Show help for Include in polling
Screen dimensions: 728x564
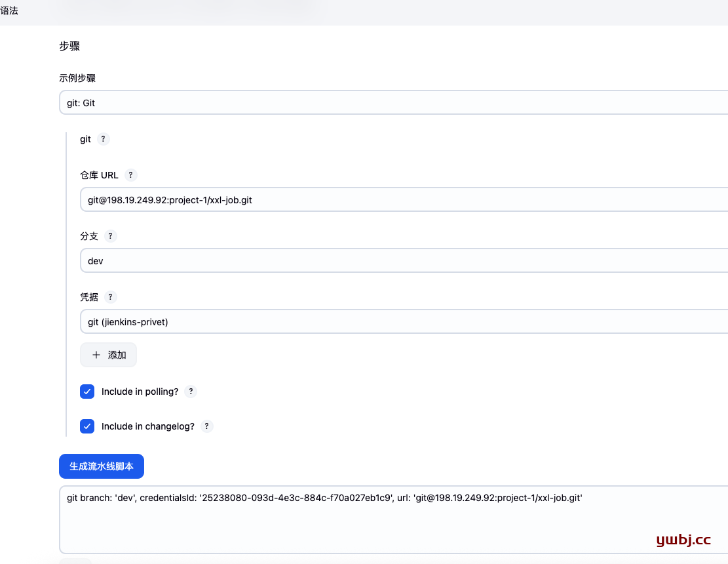click(191, 392)
